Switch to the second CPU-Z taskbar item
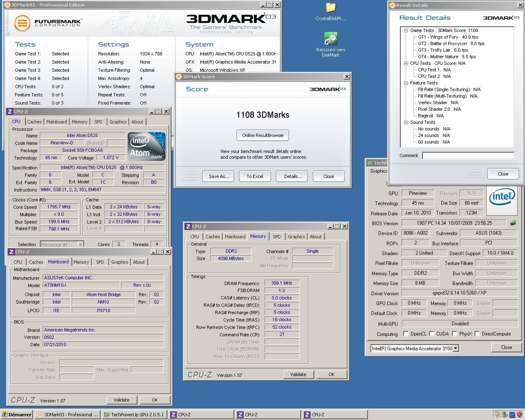 [268, 415]
